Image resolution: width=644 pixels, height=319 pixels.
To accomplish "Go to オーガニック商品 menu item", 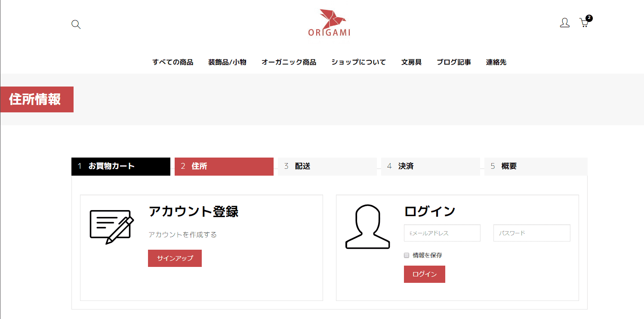I will coord(289,62).
